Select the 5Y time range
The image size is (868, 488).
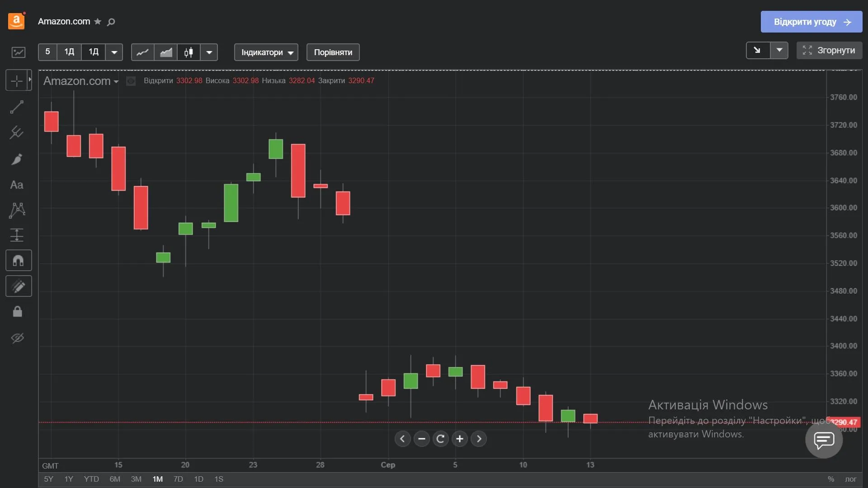tap(48, 479)
